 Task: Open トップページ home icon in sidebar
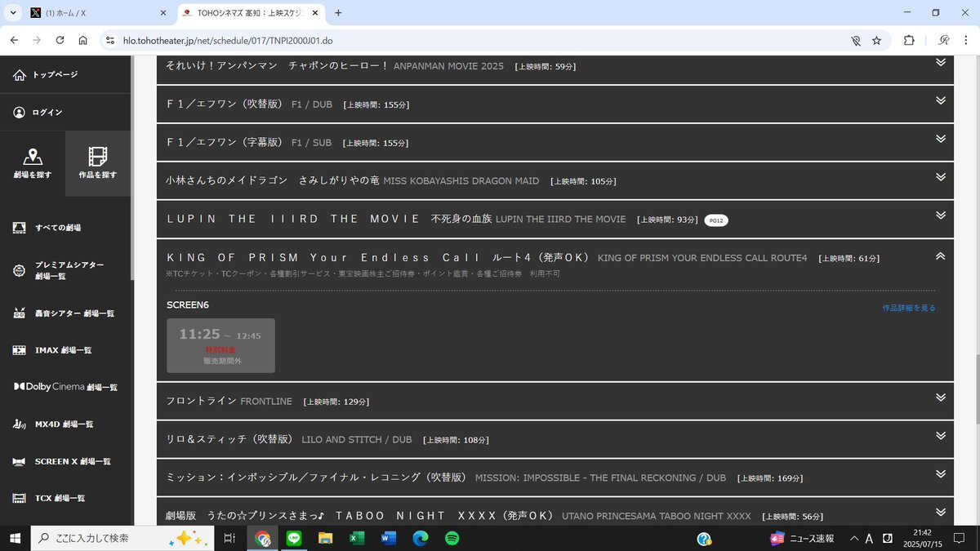(x=20, y=75)
